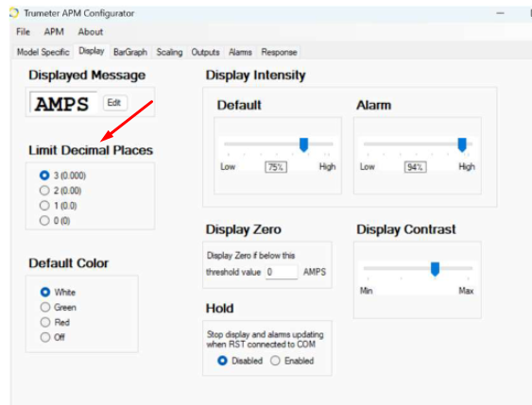
Task: Click Edit button beside AMPS message
Action: (x=115, y=103)
